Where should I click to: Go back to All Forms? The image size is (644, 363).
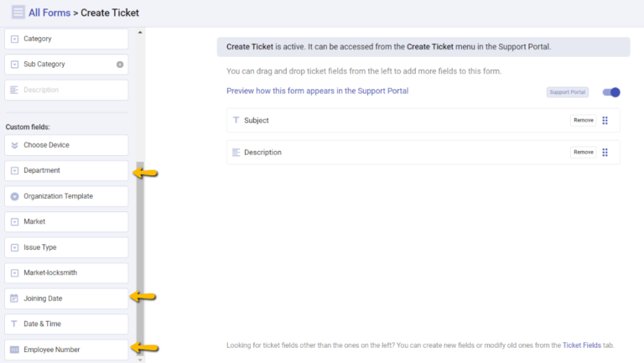pyautogui.click(x=49, y=13)
